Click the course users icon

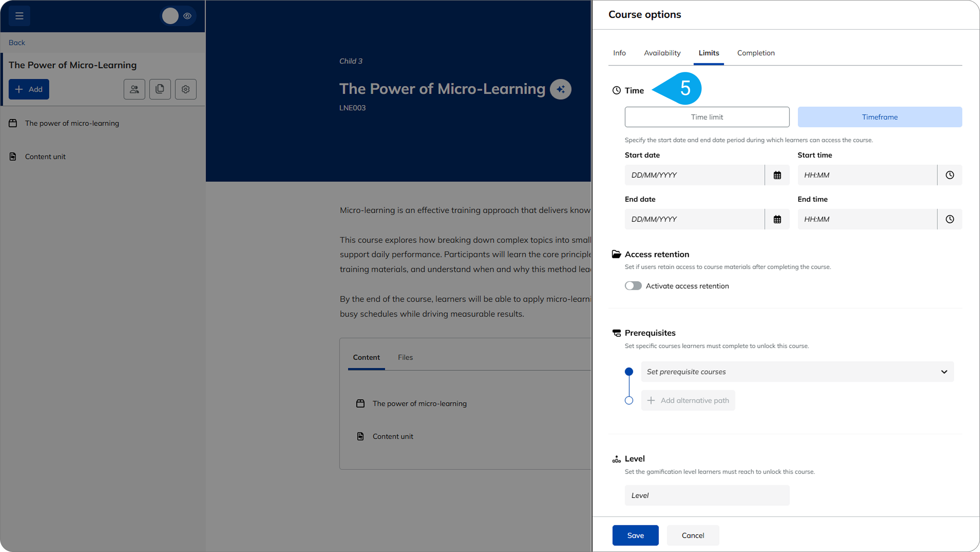click(135, 89)
